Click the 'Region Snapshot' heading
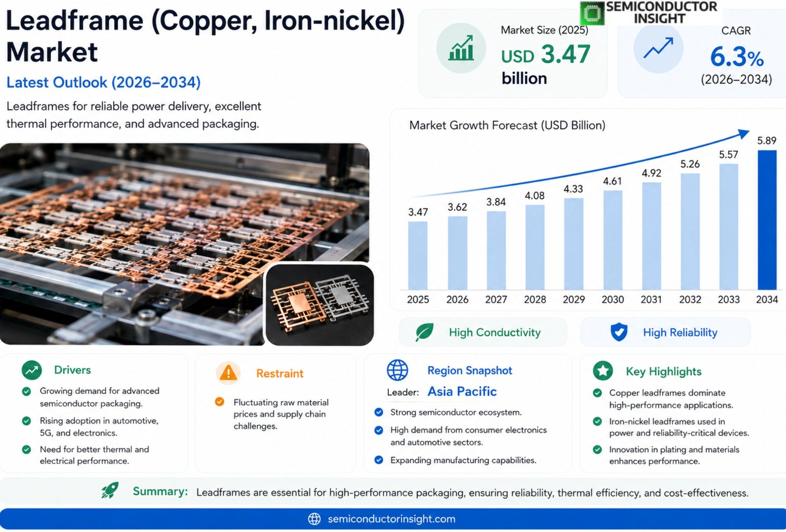 pyautogui.click(x=470, y=370)
